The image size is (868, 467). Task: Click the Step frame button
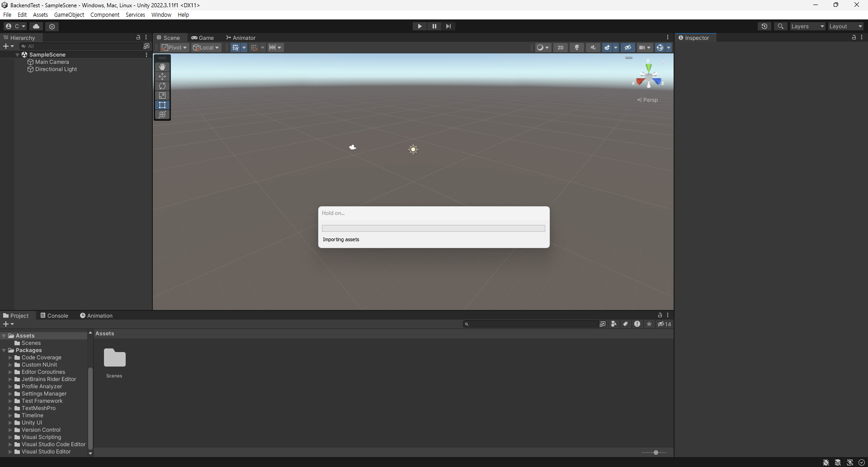tap(448, 26)
